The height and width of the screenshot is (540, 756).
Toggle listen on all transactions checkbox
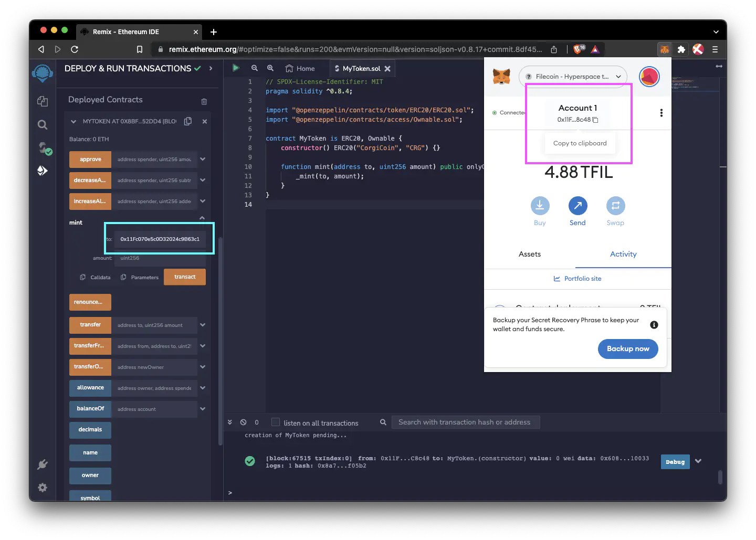point(276,422)
